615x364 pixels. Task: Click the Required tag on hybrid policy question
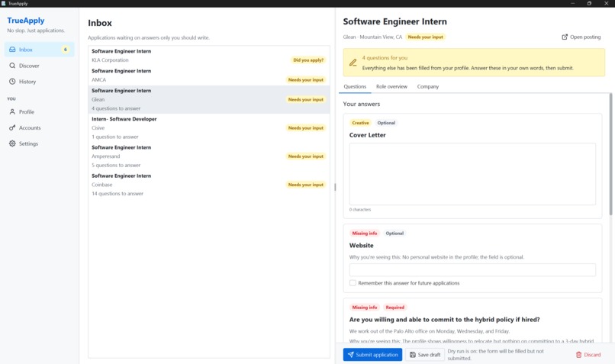pyautogui.click(x=394, y=308)
